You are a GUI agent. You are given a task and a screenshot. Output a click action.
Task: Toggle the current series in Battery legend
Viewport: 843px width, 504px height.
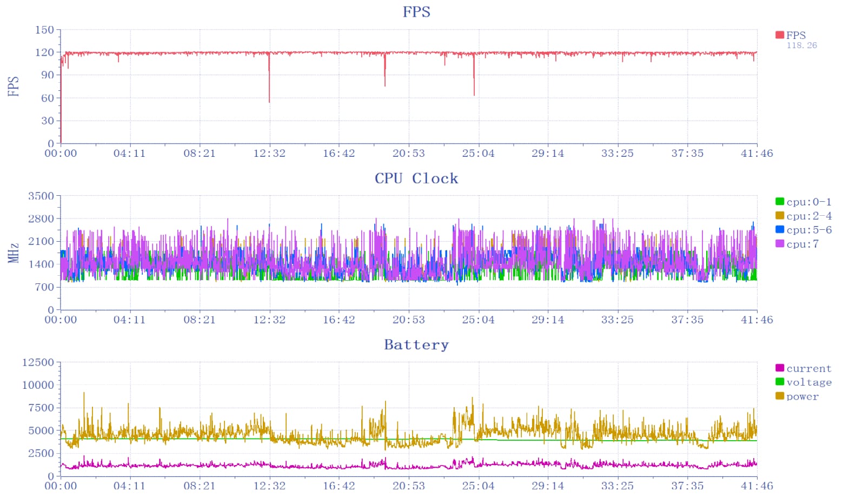coord(808,368)
